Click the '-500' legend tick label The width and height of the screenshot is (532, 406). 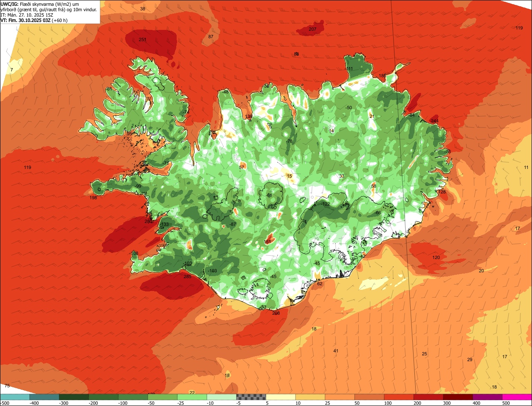(x=5, y=403)
